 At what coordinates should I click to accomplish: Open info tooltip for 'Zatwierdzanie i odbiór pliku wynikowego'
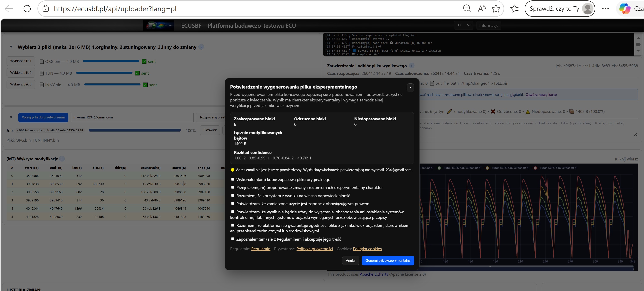tap(412, 66)
